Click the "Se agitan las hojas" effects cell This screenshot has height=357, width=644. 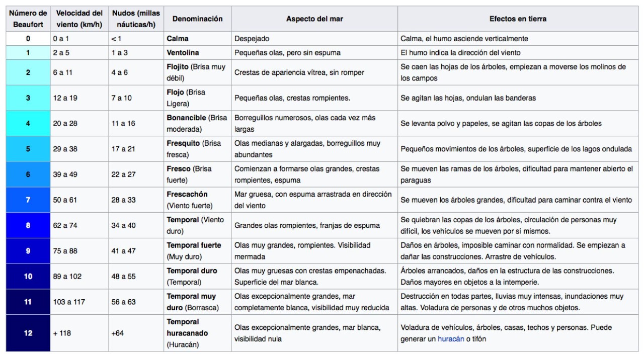pos(468,98)
